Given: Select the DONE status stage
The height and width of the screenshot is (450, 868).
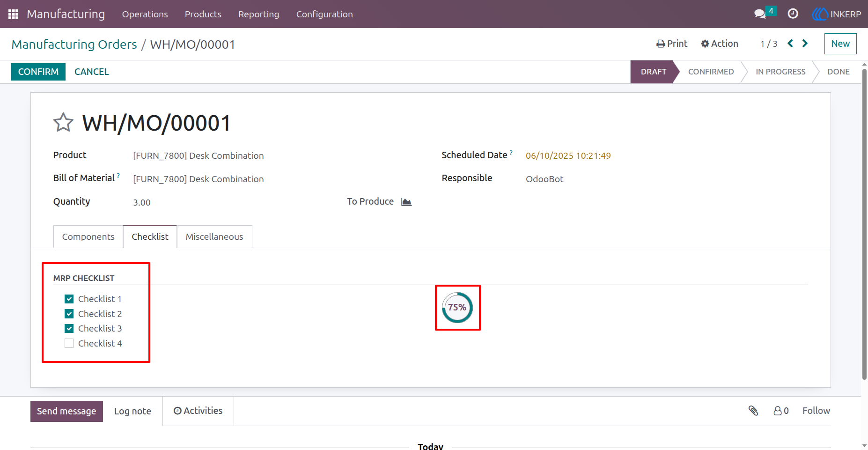Looking at the screenshot, I should pyautogui.click(x=839, y=72).
